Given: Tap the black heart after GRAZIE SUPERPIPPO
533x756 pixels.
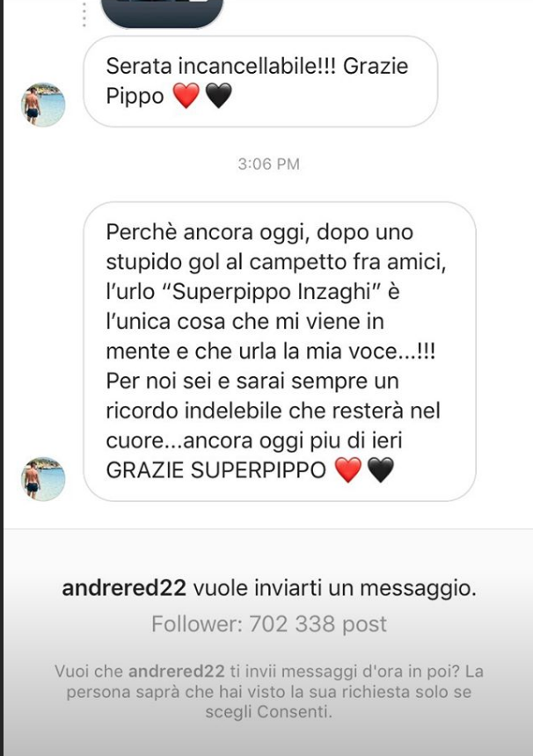Looking at the screenshot, I should click(381, 470).
